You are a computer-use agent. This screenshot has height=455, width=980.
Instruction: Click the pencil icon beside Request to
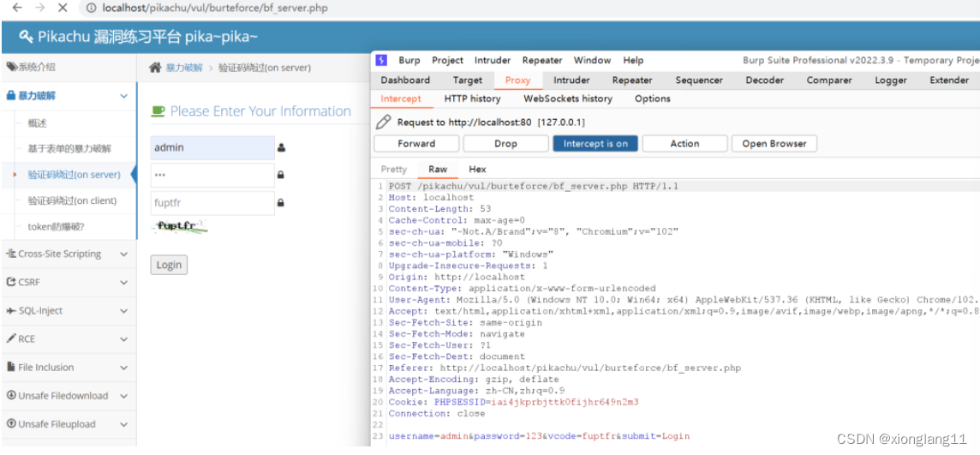384,122
